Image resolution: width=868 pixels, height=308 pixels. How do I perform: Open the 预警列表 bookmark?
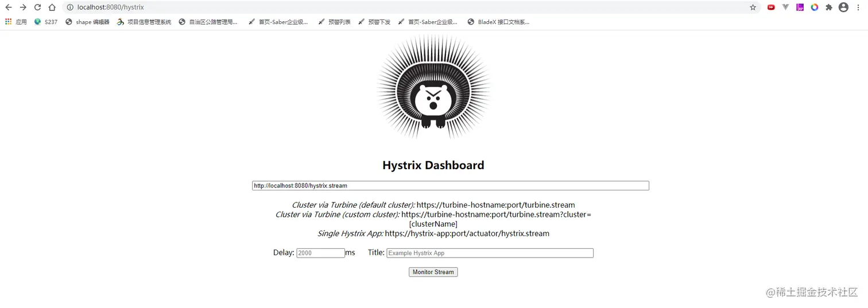click(334, 22)
